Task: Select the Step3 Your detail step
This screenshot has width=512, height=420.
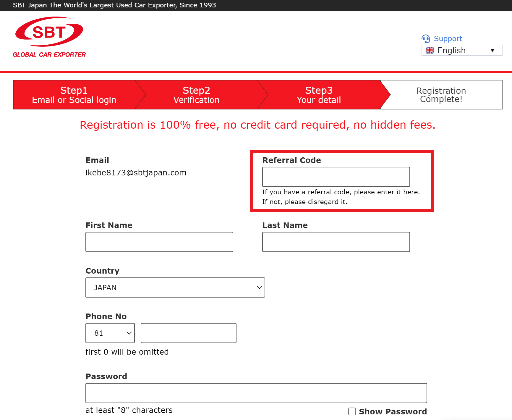Action: click(x=319, y=95)
